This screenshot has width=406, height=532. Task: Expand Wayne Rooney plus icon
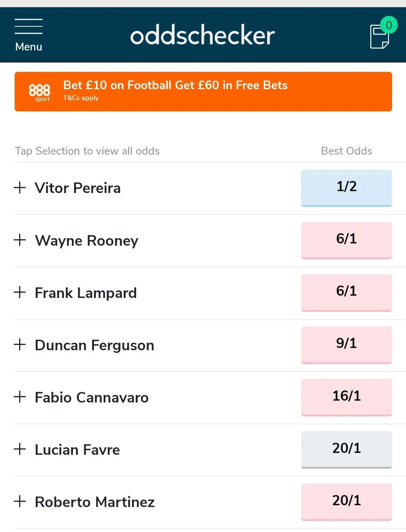[20, 240]
